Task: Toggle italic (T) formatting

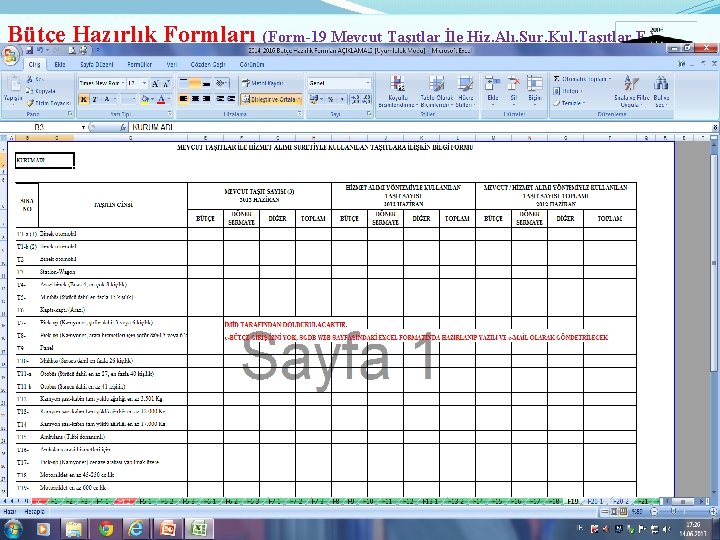Action: click(95, 99)
